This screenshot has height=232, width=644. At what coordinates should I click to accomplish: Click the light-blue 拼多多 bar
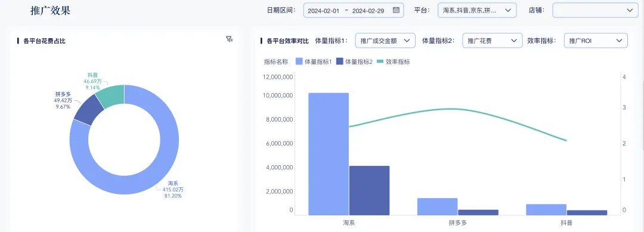pyautogui.click(x=438, y=206)
